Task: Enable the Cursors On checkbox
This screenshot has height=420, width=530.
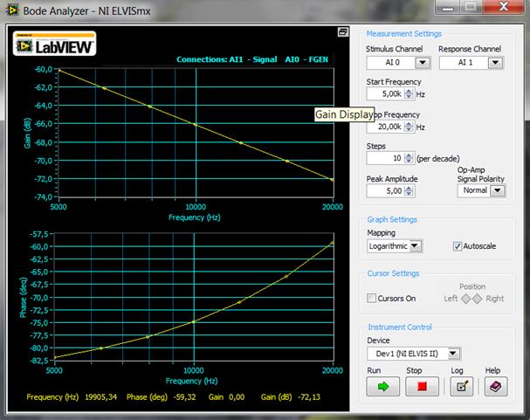Action: 371,298
